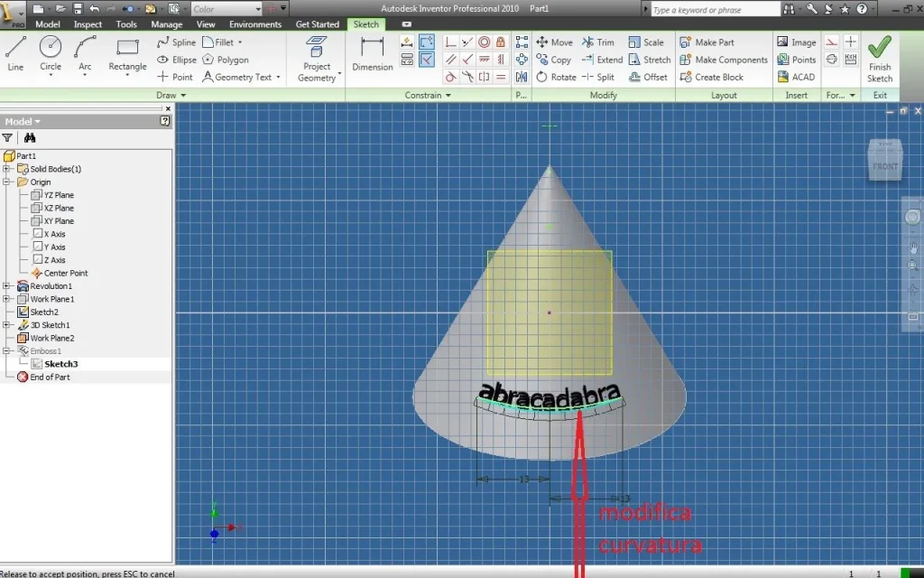
Task: Open the browser filter funnel
Action: [x=7, y=138]
